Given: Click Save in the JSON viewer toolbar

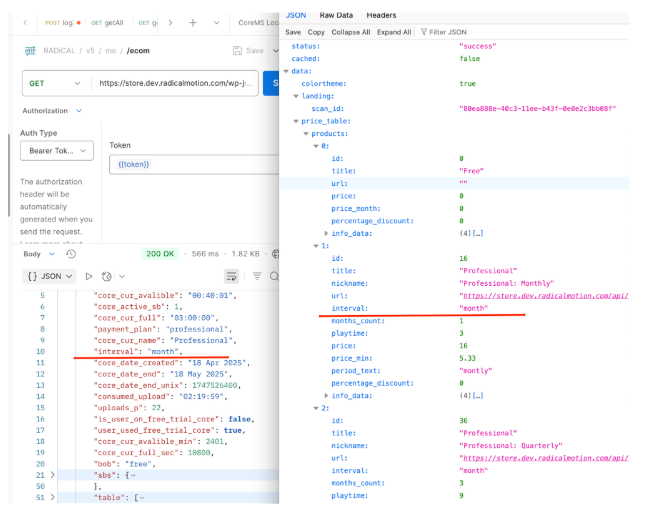Looking at the screenshot, I should [293, 32].
